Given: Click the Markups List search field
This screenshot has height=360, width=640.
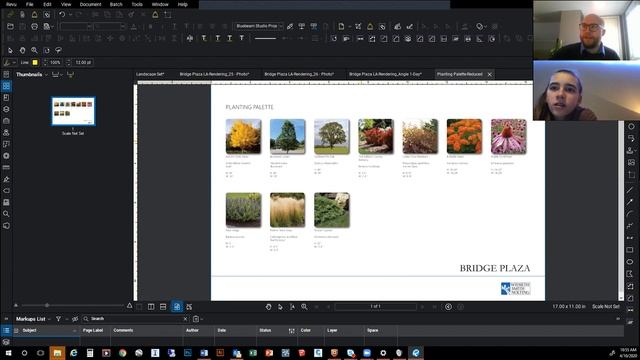Looking at the screenshot, I should tap(135, 319).
